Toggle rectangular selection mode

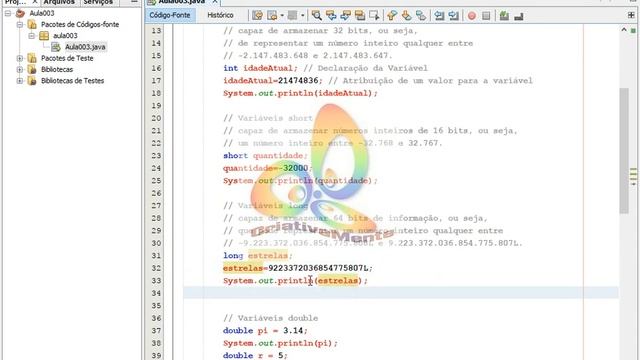pos(374,16)
